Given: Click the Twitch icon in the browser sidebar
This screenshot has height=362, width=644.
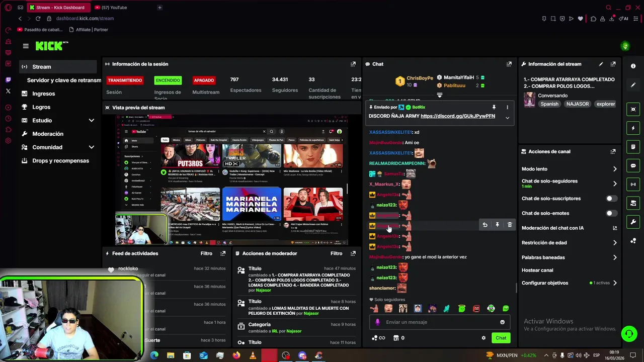Looking at the screenshot, I should coord(8,80).
